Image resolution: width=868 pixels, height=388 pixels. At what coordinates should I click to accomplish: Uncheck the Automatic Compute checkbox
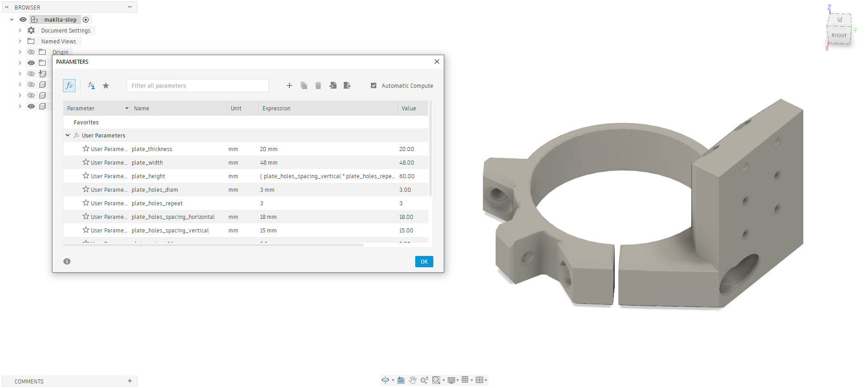coord(374,85)
